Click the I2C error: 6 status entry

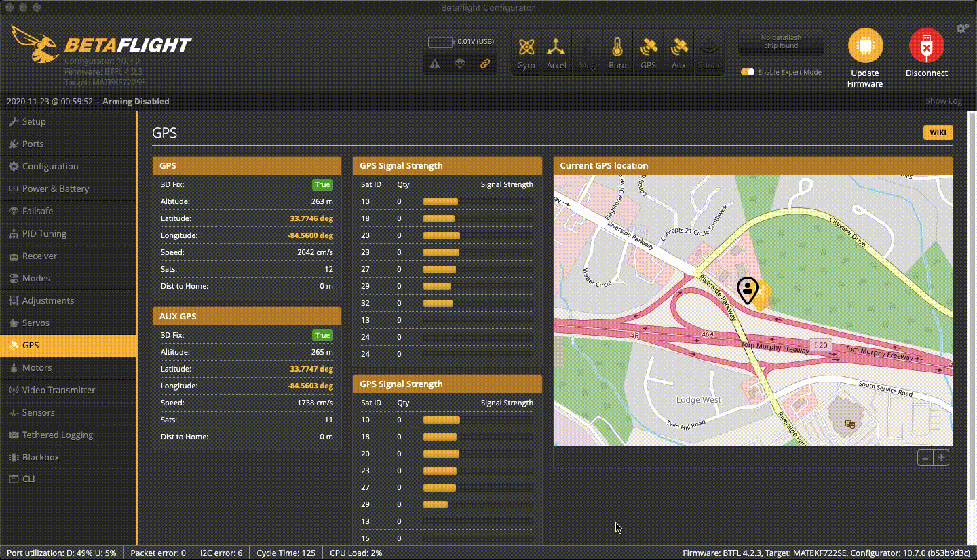pos(221,553)
